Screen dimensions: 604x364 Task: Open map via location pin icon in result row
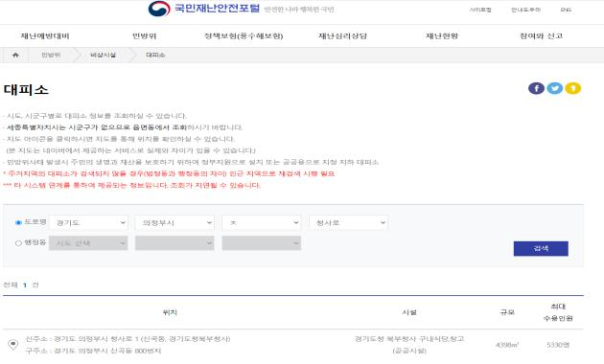(x=13, y=345)
